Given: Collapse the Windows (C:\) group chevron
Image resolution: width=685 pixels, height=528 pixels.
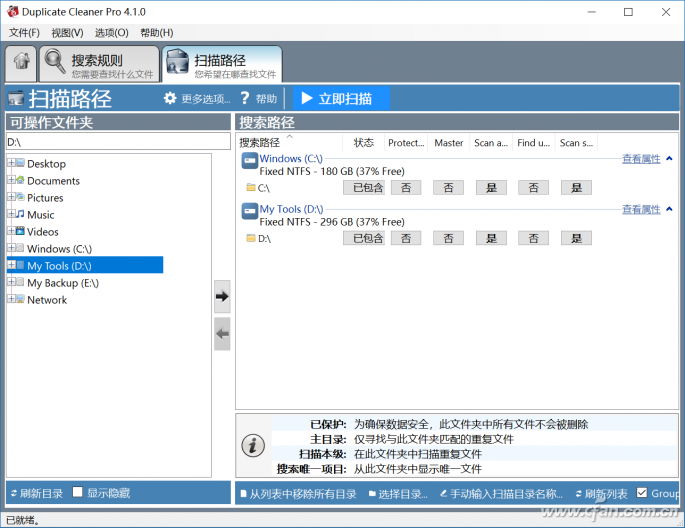Looking at the screenshot, I should click(669, 159).
